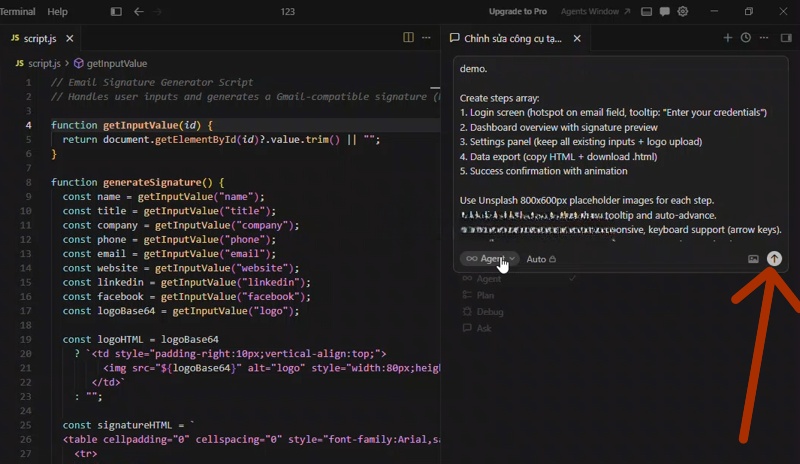Toggle the bottom panel layout
Viewport: 800px width, 464px height.
tap(647, 12)
